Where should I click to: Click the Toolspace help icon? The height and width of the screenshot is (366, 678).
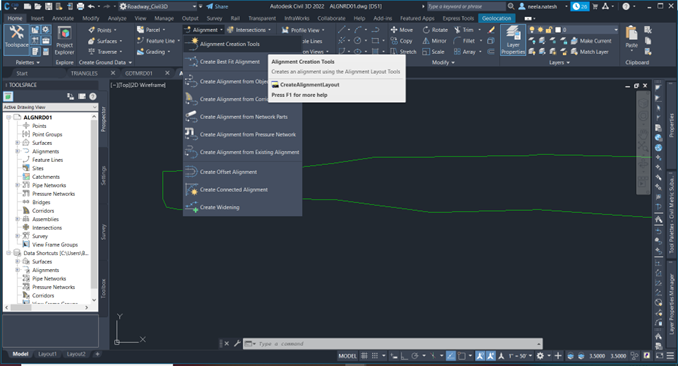tap(93, 96)
